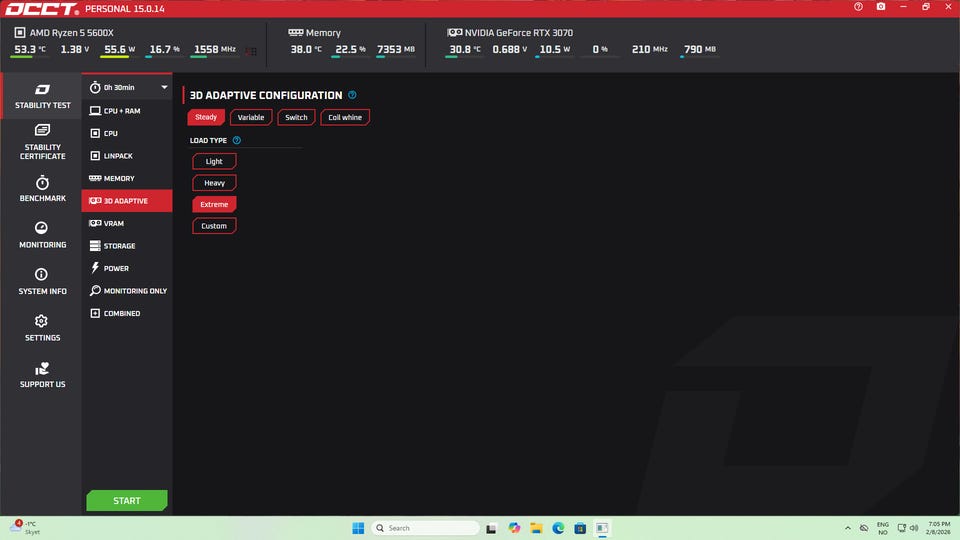Open Microsoft Store from the taskbar
Image resolution: width=960 pixels, height=540 pixels.
(x=580, y=528)
